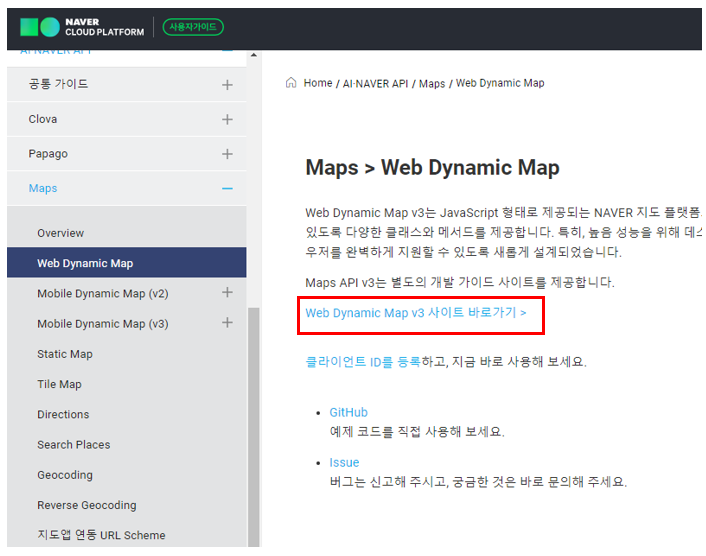
Task: Click the Maps > Web Dynamic Map heading
Action: tap(432, 167)
